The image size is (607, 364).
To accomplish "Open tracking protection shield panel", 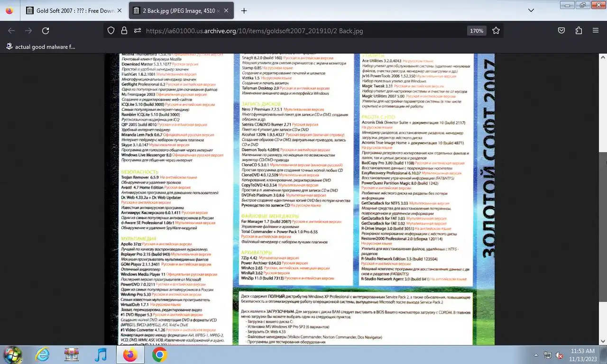I will 111,30.
